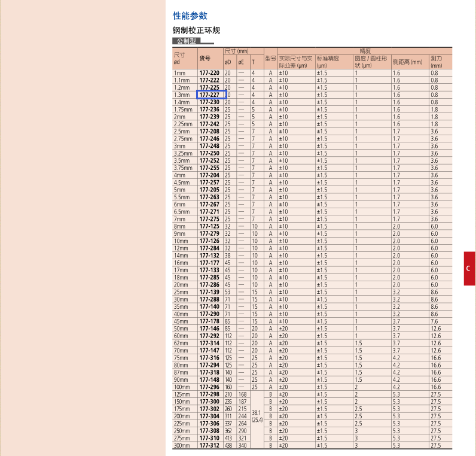Select item number 177-304
The image size is (476, 456).
[x=209, y=416]
